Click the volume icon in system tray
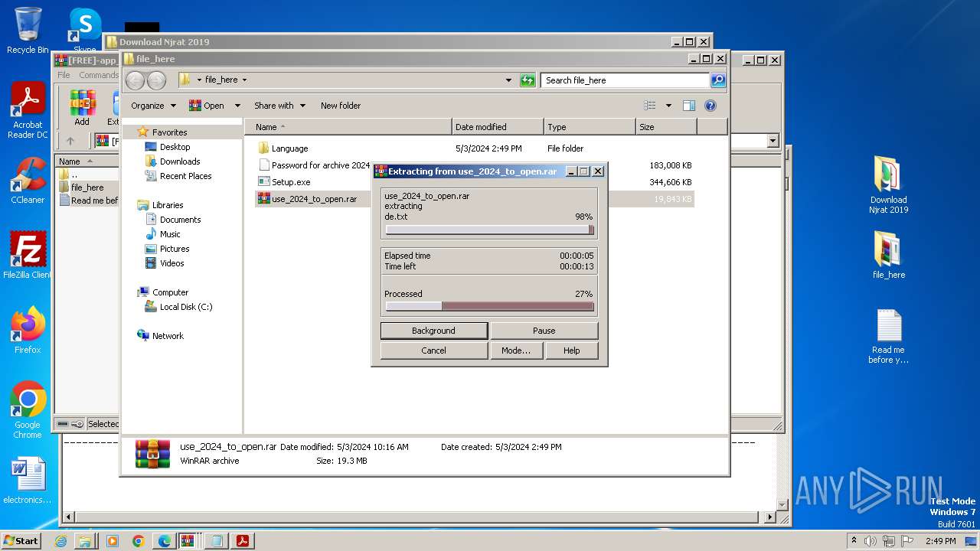980x551 pixels. (870, 541)
